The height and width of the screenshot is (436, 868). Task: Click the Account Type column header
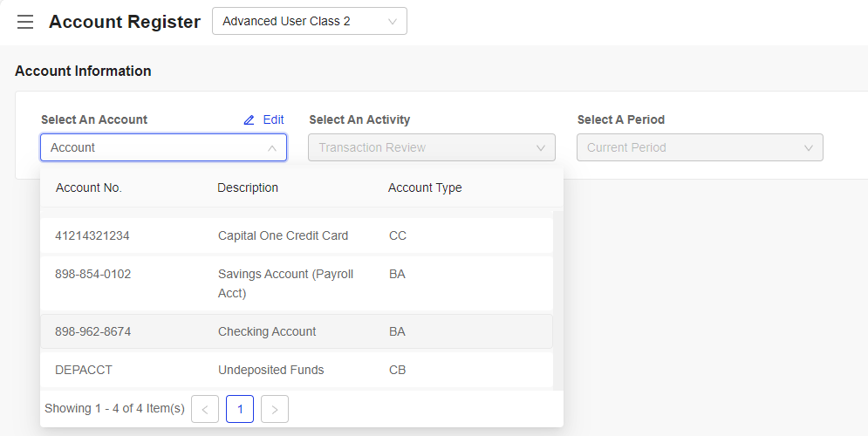click(425, 187)
